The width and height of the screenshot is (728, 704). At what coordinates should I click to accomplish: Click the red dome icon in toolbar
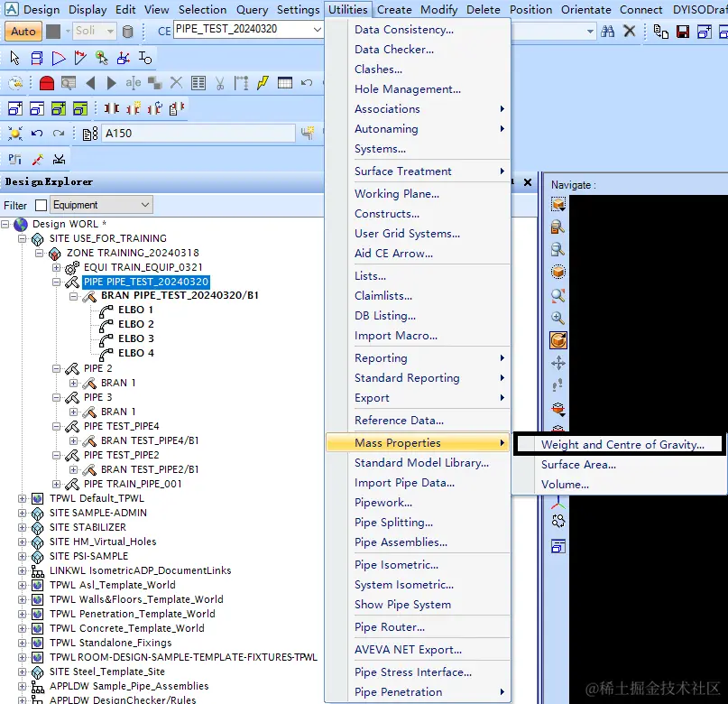coord(46,83)
